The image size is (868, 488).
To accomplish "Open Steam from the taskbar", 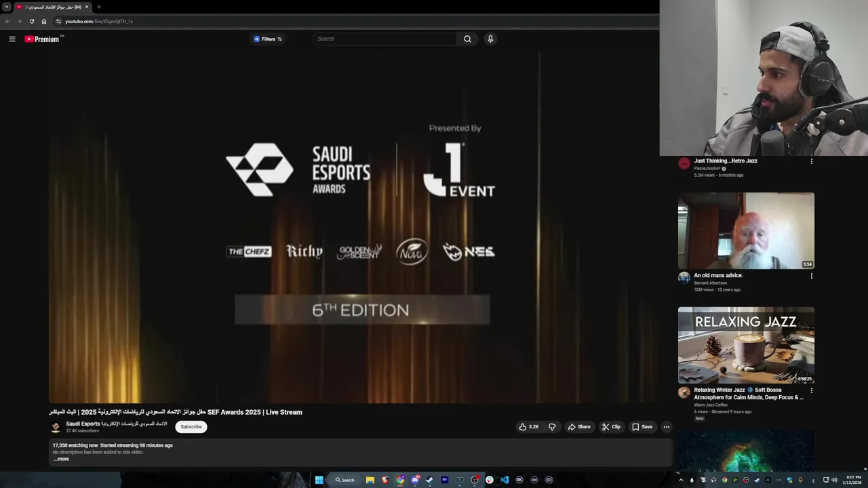I will 430,480.
